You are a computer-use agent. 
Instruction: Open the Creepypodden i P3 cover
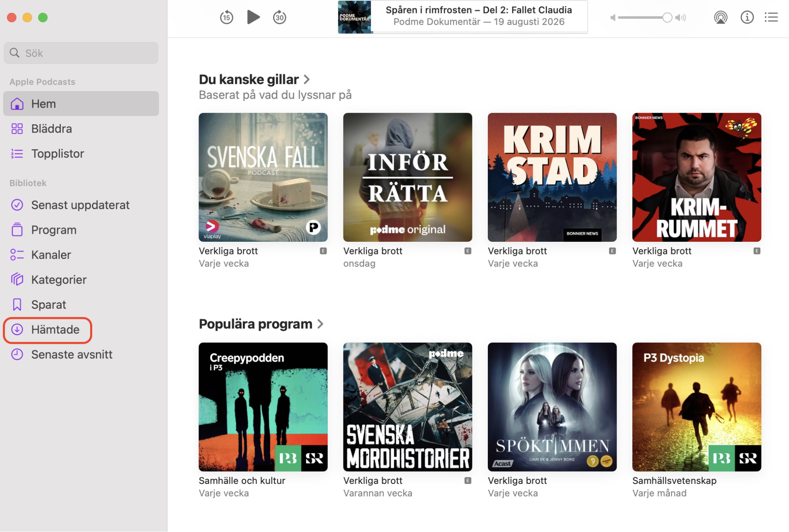click(263, 407)
